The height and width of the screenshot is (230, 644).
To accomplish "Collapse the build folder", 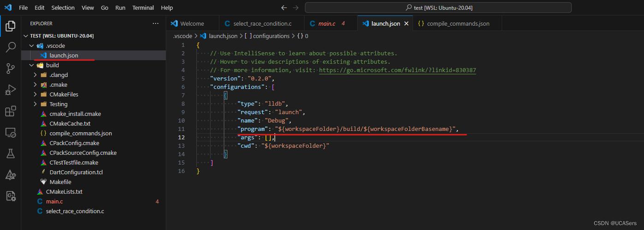I will coord(31,65).
